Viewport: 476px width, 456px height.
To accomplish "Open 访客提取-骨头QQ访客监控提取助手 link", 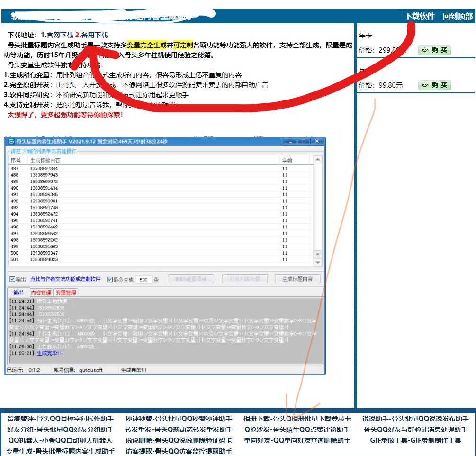I will click(x=179, y=451).
